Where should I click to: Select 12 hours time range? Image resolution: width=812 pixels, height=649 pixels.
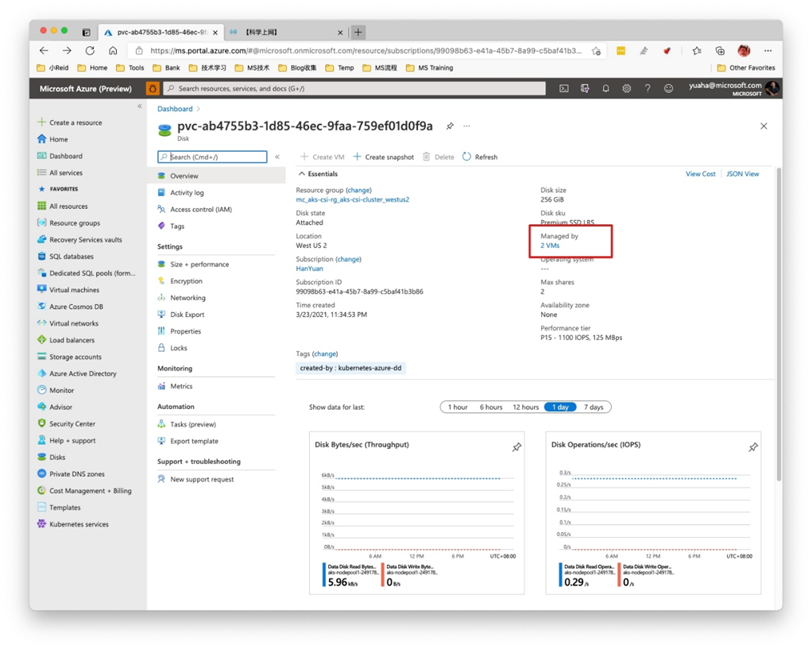click(526, 407)
